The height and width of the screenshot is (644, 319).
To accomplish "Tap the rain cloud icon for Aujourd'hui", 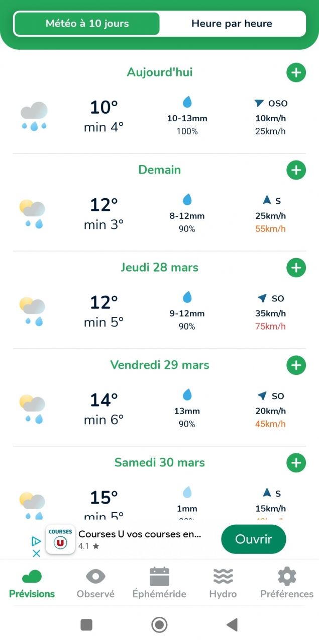I will coord(34,116).
